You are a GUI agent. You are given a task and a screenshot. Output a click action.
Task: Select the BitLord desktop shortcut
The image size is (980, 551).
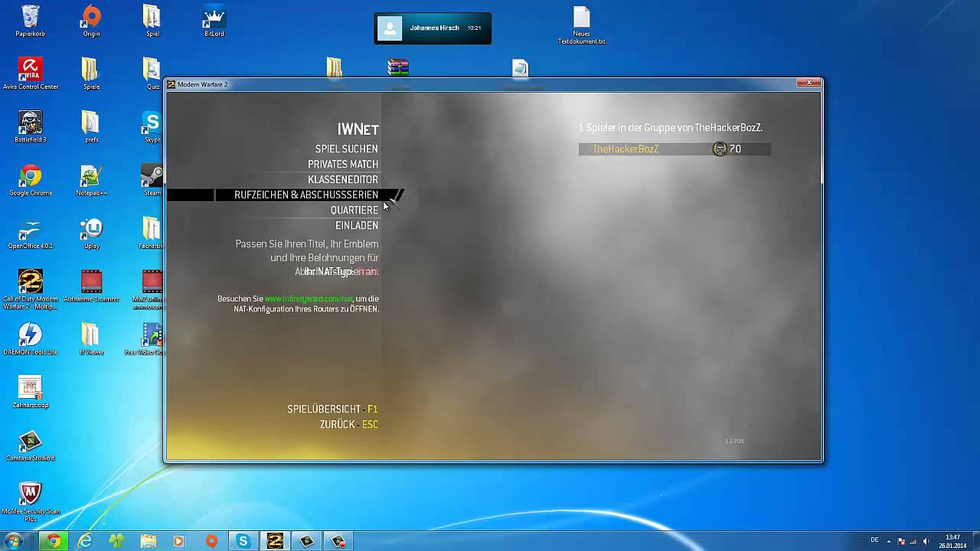coord(214,21)
